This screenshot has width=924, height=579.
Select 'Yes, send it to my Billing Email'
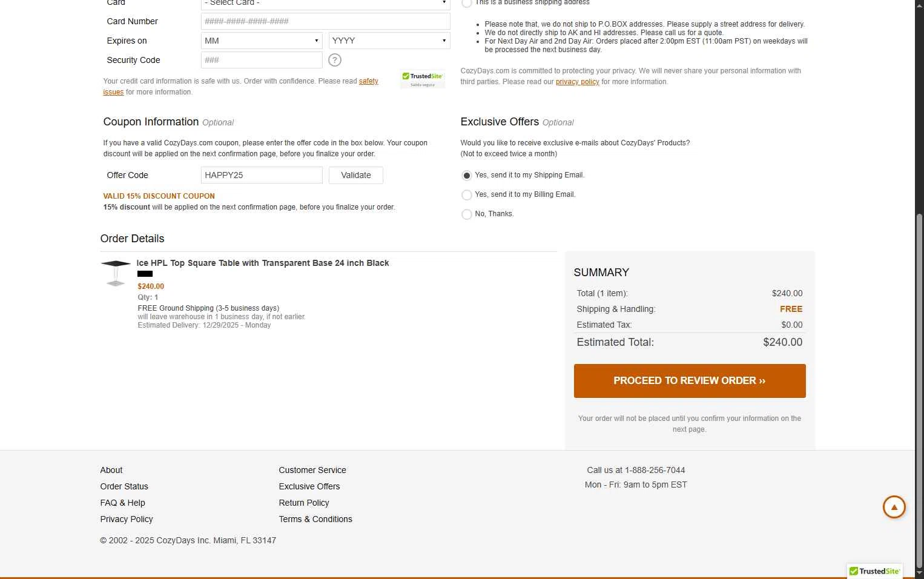click(x=466, y=195)
